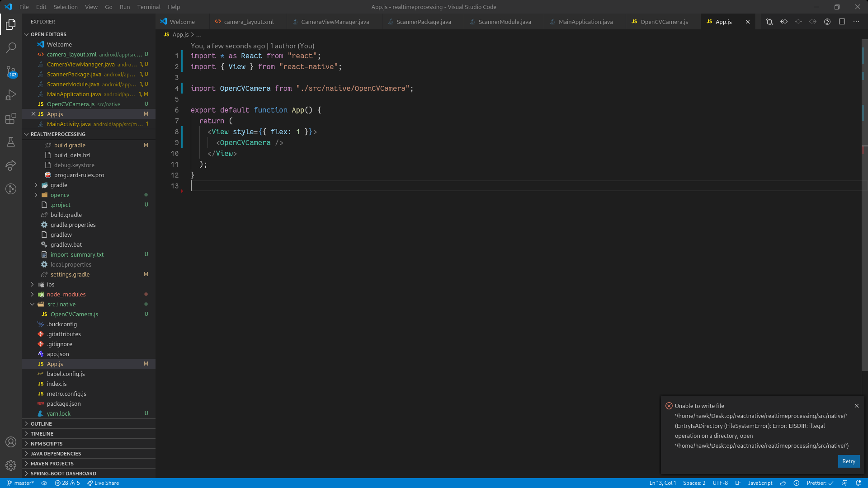Expand the opencv folder in tree
868x488 pixels.
[x=60, y=195]
